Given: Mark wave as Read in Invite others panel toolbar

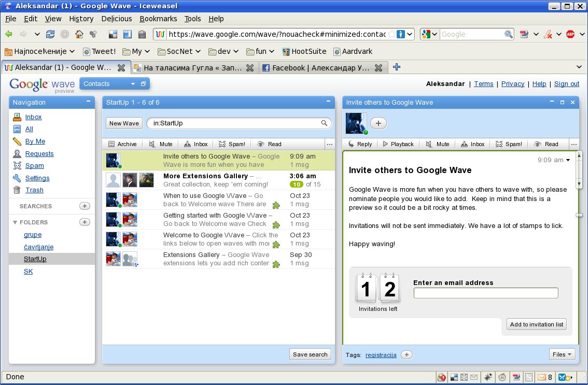Looking at the screenshot, I should tap(546, 144).
